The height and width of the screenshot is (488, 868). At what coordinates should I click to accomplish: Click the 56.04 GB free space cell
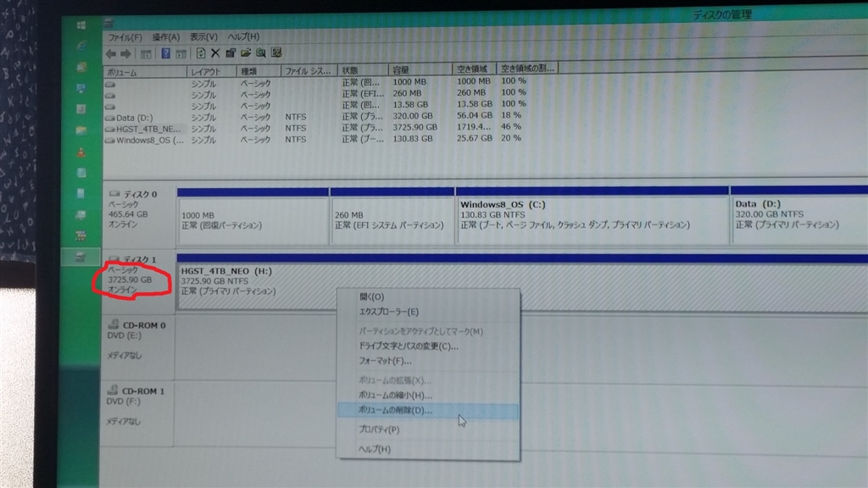coord(475,115)
